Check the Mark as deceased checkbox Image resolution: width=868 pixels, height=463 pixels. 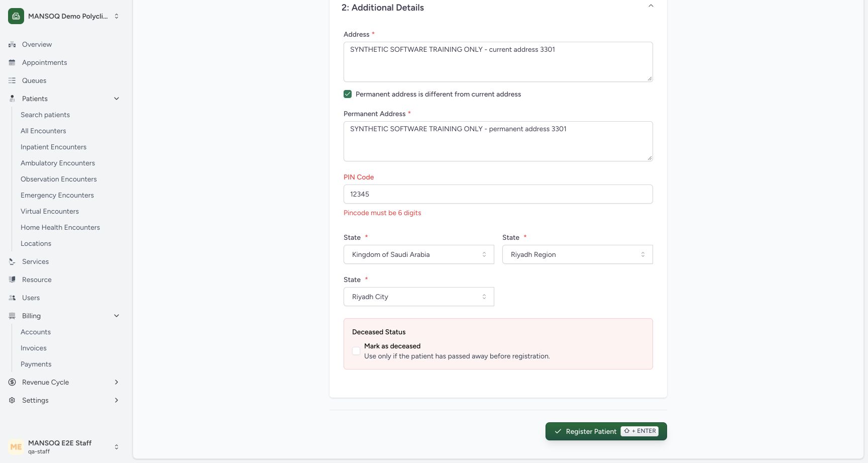356,351
